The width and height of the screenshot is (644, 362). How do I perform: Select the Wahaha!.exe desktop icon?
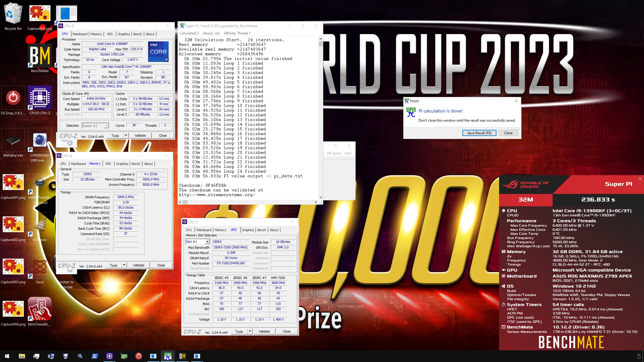tap(13, 143)
